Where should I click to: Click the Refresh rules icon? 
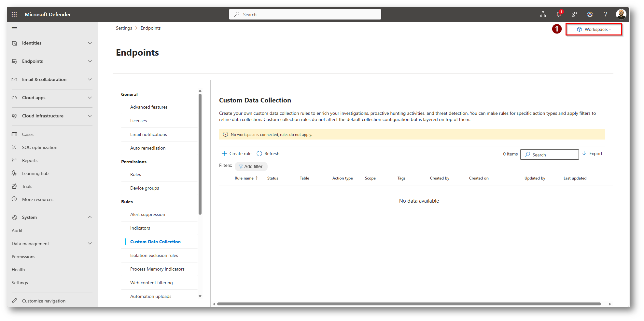coord(259,154)
